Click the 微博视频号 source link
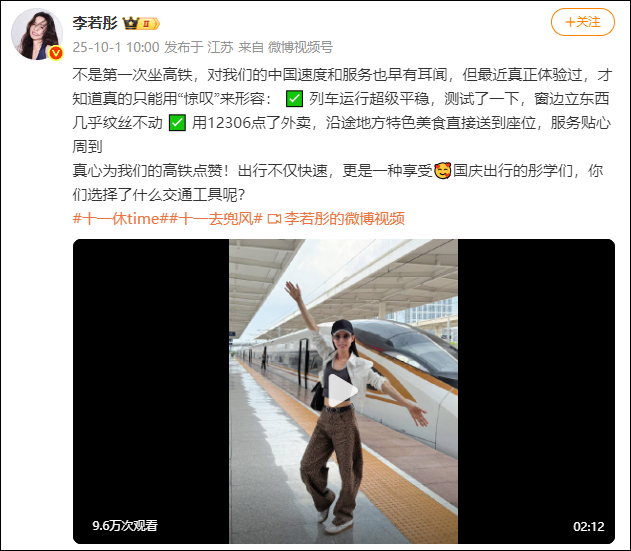This screenshot has width=631, height=551. (x=300, y=47)
